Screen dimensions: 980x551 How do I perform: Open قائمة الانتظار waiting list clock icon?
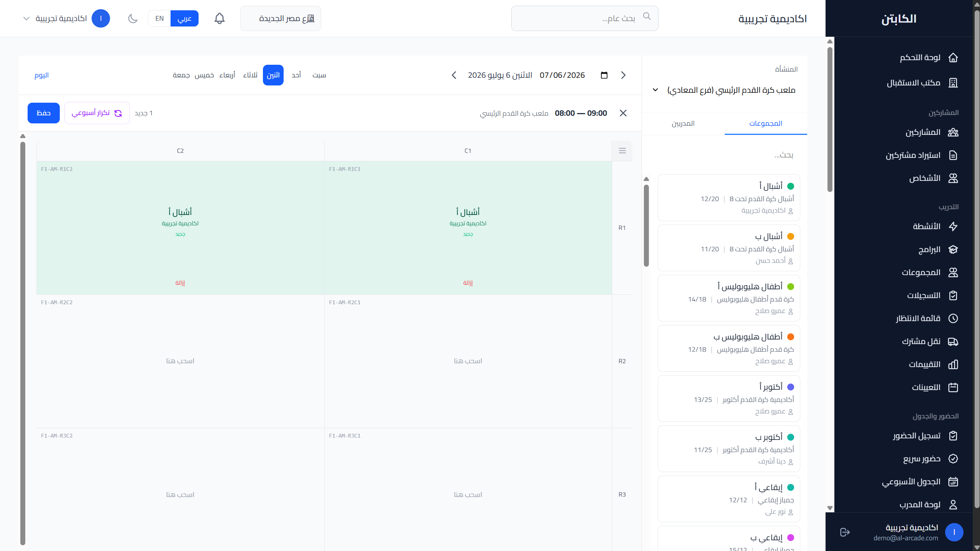coord(953,318)
